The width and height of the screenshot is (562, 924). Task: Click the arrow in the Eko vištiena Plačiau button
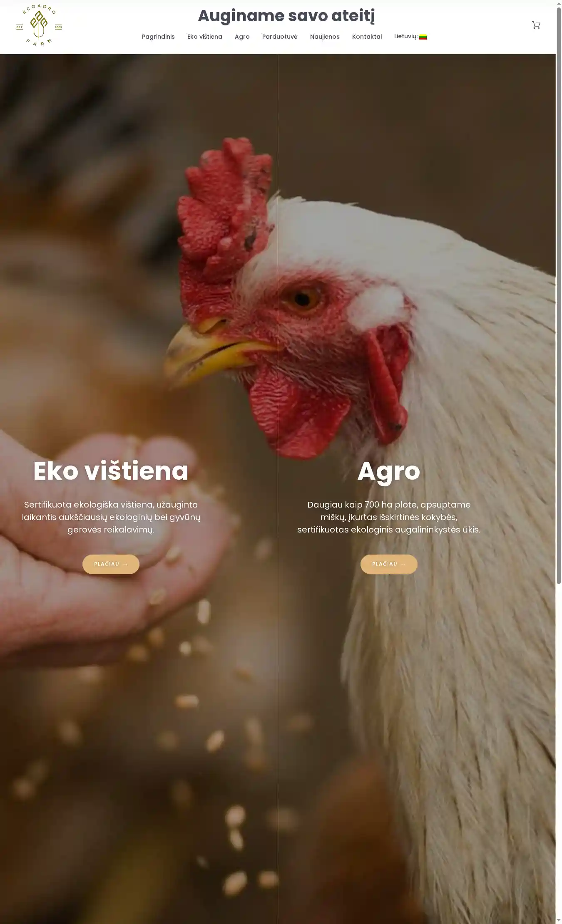click(x=125, y=565)
